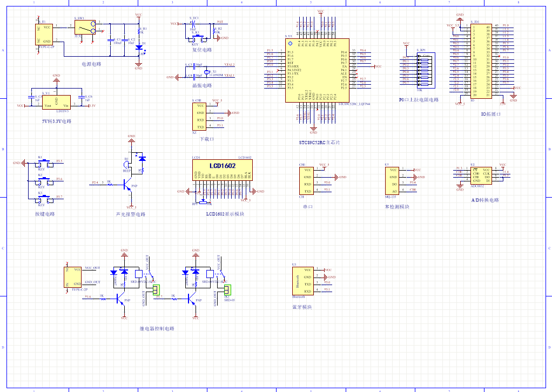Select the D1 LED in power circuit

tap(139, 47)
